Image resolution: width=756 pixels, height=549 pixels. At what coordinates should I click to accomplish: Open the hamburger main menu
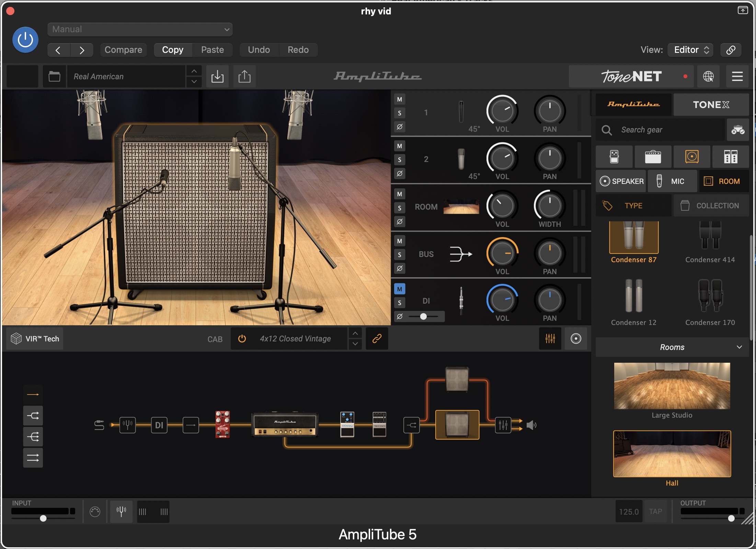[737, 76]
